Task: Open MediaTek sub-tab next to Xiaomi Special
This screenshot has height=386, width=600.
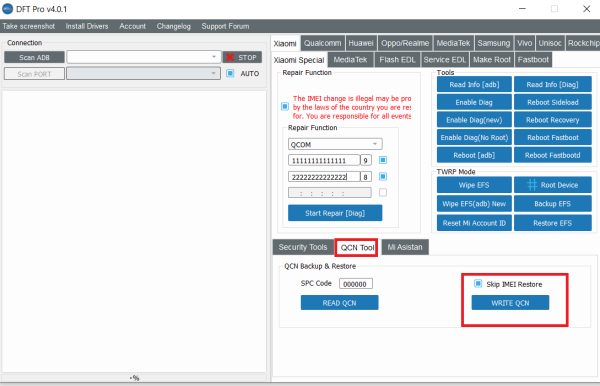Action: tap(350, 60)
